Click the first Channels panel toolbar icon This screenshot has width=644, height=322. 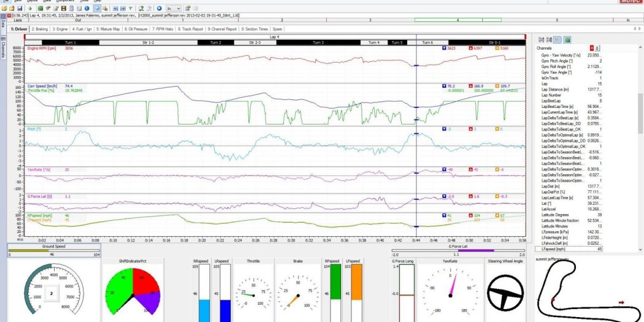[x=542, y=40]
